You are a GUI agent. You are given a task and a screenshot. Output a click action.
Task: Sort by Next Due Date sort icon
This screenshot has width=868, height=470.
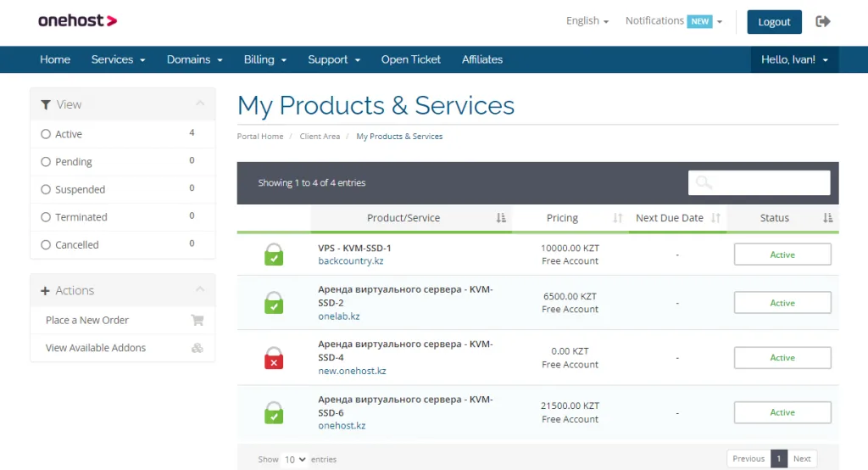[715, 218]
